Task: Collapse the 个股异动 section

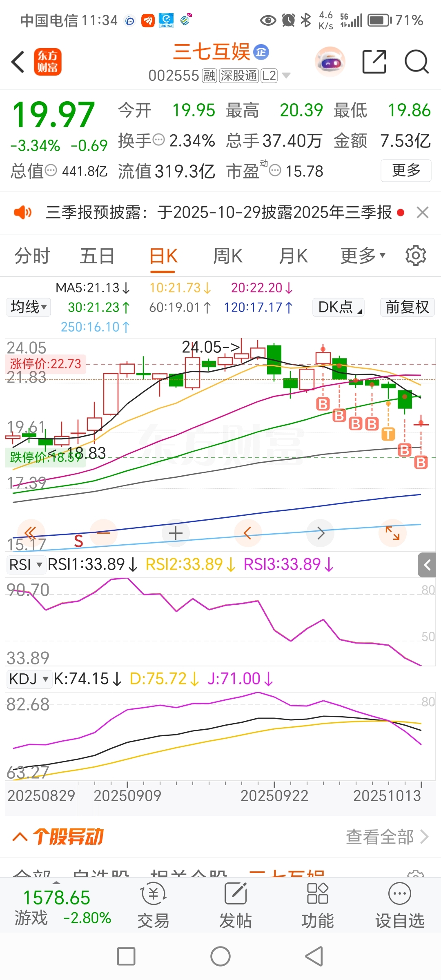Action: point(20,837)
